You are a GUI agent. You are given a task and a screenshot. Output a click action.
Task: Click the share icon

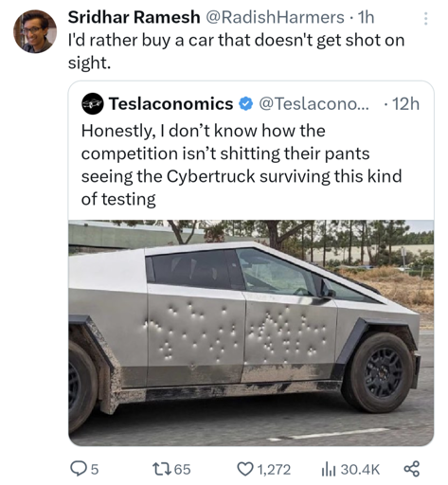click(x=412, y=469)
